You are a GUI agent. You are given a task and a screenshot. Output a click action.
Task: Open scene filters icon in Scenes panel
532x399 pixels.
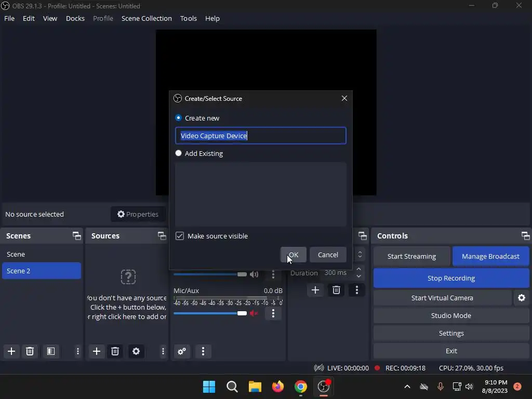(x=51, y=351)
